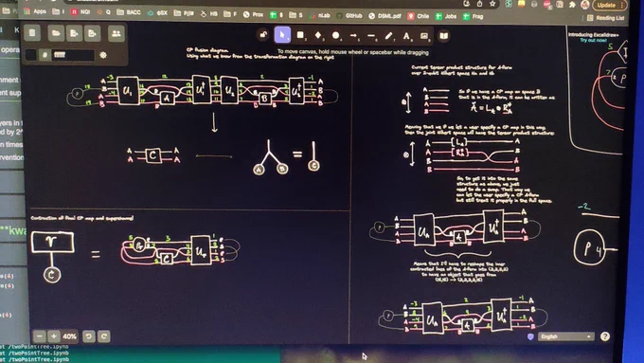Viewport: 644px width, 363px height.
Task: Toggle the tool lock padlock
Action: 263,35
